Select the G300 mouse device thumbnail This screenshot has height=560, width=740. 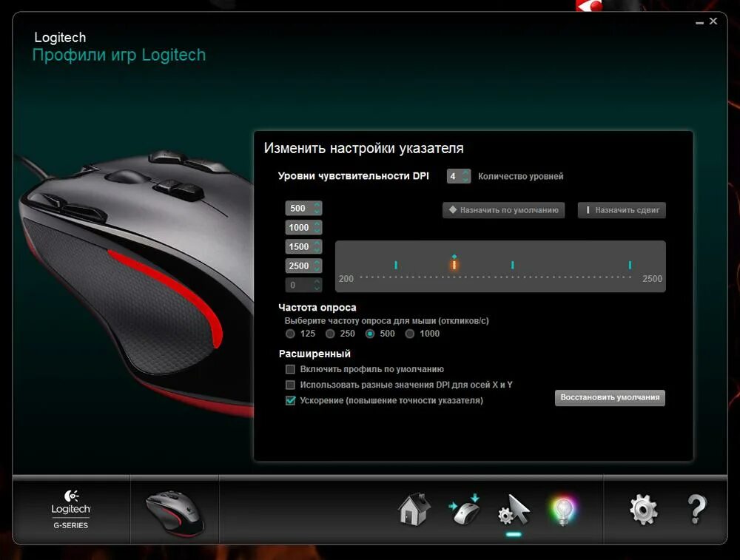(x=175, y=513)
